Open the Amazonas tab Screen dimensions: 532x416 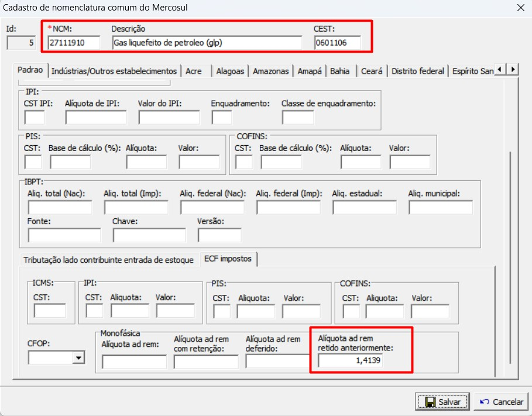click(270, 70)
